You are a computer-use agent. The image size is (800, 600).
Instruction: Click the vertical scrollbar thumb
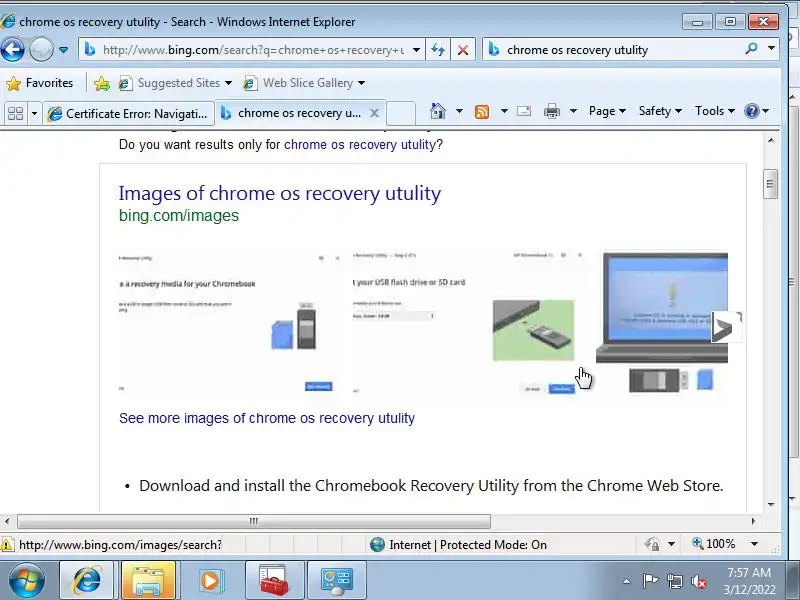(770, 184)
